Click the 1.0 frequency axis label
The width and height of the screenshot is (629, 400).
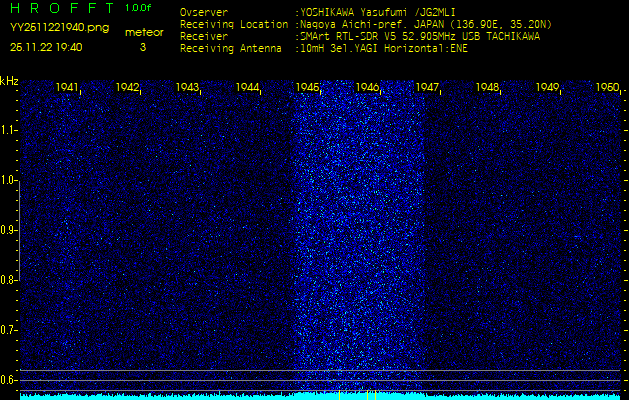(x=8, y=180)
